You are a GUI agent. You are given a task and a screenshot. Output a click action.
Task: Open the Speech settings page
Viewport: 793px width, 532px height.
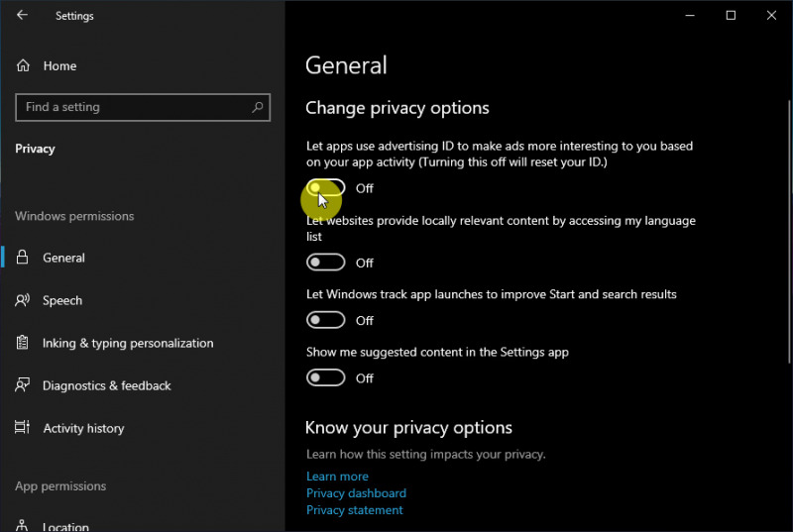[x=62, y=300]
